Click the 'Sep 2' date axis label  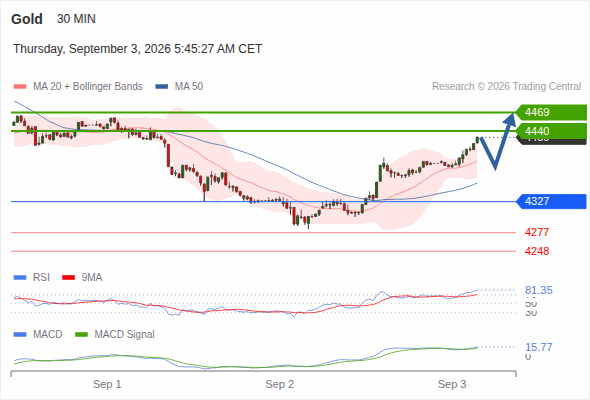(280, 384)
